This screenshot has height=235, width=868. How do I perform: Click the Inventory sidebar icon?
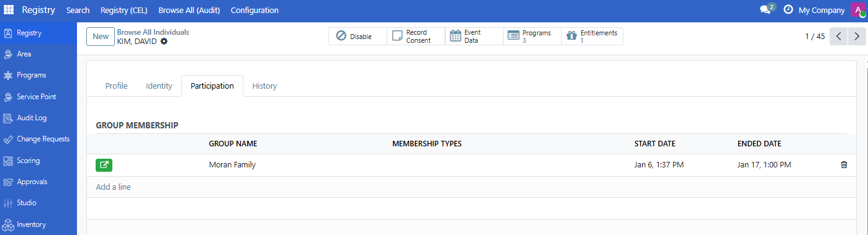click(8, 224)
